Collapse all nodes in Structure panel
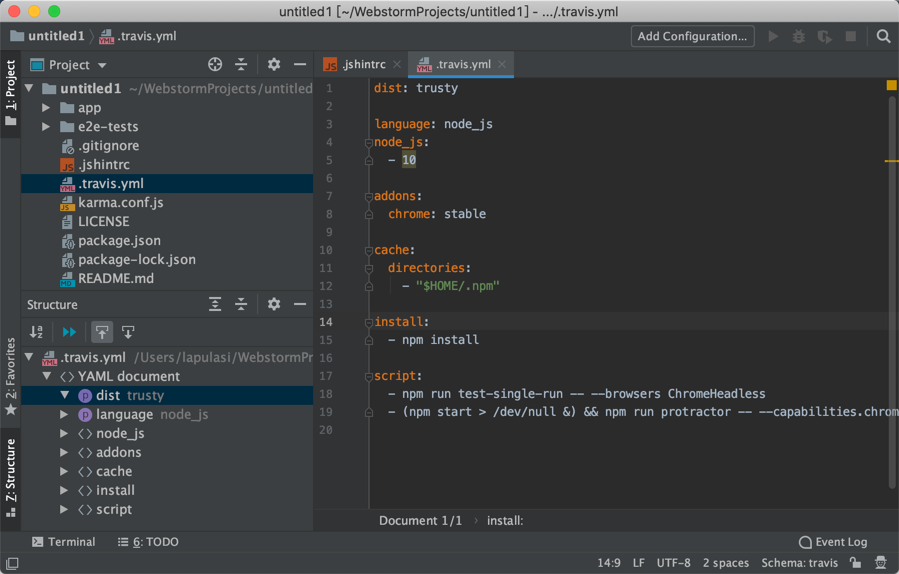Image resolution: width=899 pixels, height=574 pixels. click(241, 304)
